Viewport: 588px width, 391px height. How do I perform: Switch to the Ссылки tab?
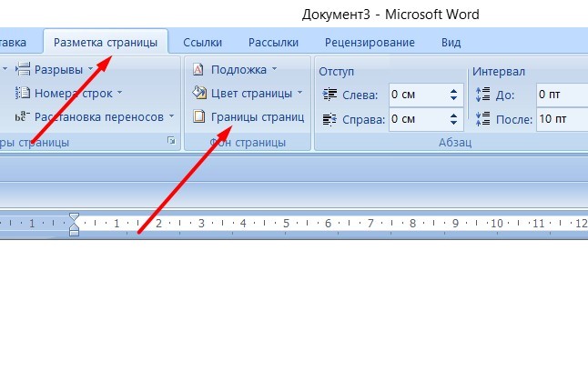[202, 42]
